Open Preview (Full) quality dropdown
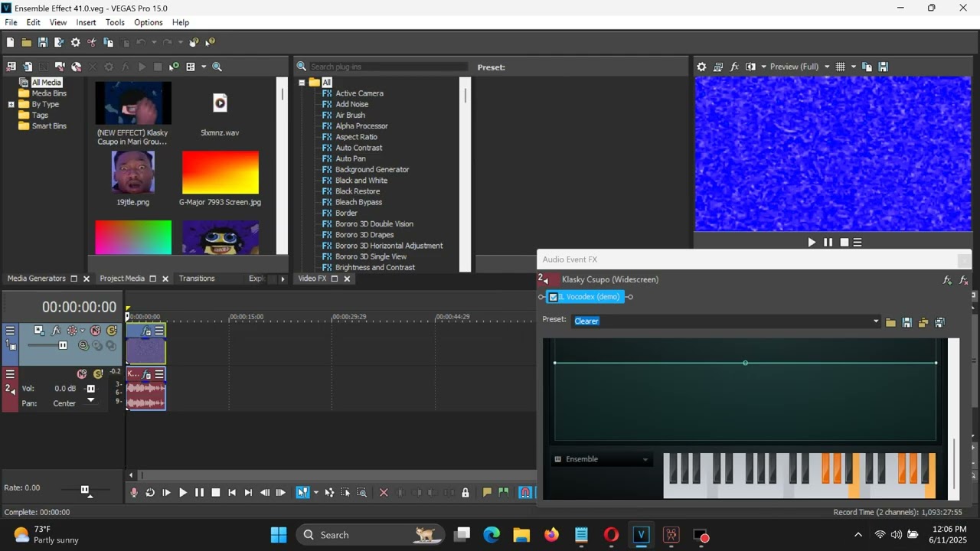Screen dimensions: 980x551 (827, 67)
